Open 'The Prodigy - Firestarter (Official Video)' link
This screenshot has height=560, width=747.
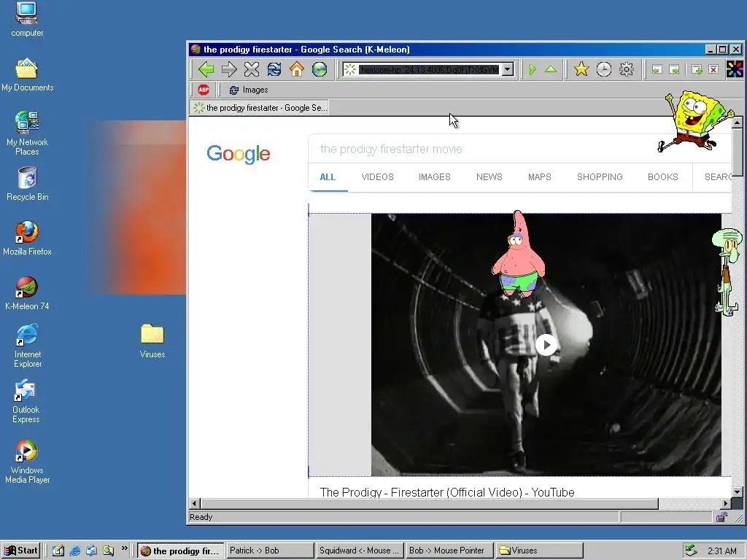tap(447, 492)
